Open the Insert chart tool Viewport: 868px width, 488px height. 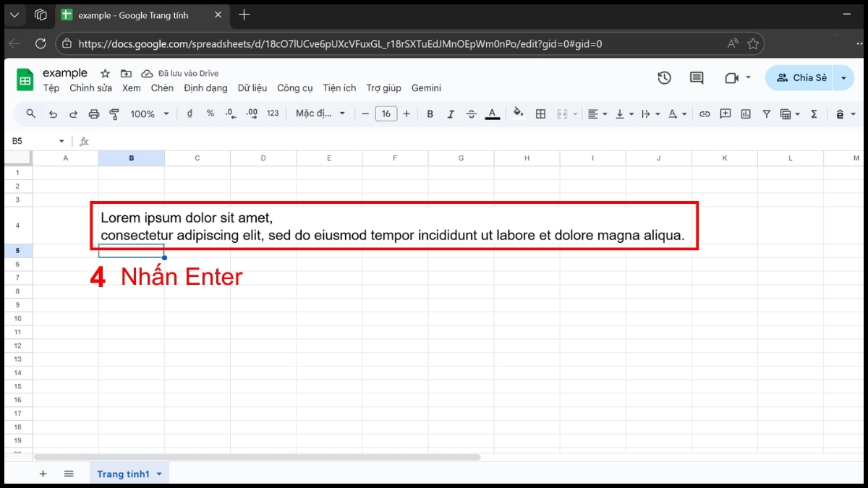coord(746,114)
